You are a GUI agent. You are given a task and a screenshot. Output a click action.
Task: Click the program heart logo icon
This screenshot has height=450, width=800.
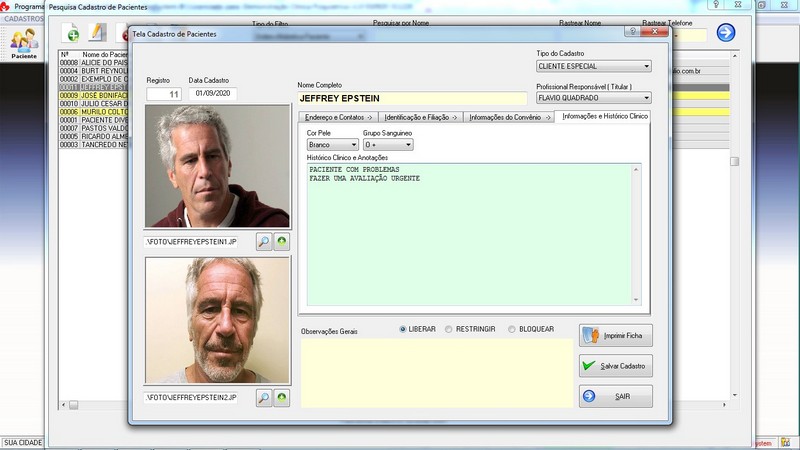[x=5, y=6]
